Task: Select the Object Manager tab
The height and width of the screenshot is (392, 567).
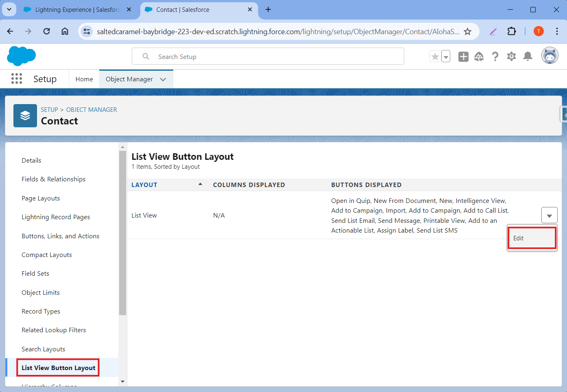Action: coord(129,79)
